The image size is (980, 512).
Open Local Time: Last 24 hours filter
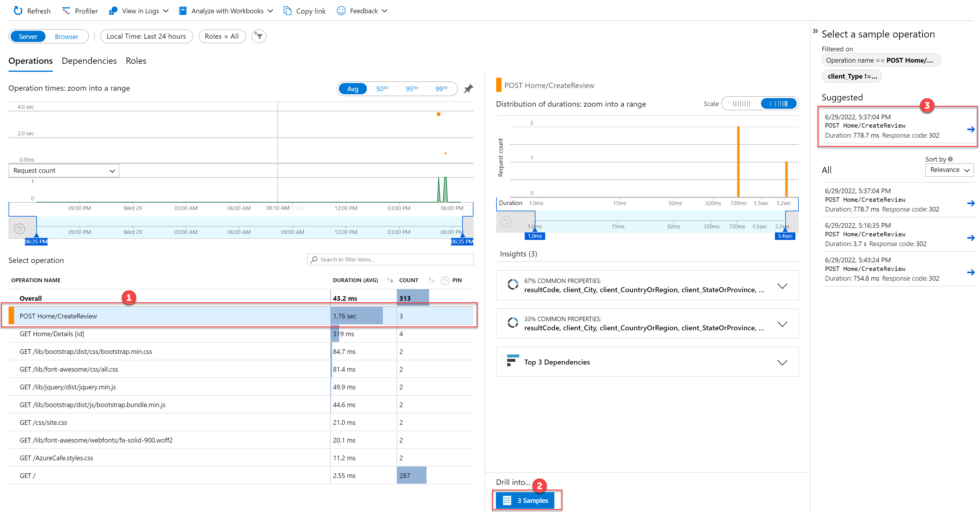point(146,36)
